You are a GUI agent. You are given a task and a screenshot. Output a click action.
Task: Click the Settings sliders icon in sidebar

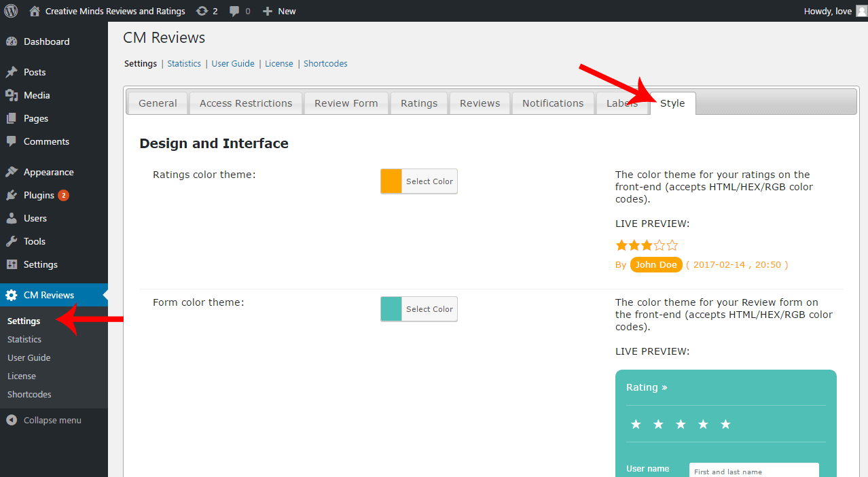point(12,264)
